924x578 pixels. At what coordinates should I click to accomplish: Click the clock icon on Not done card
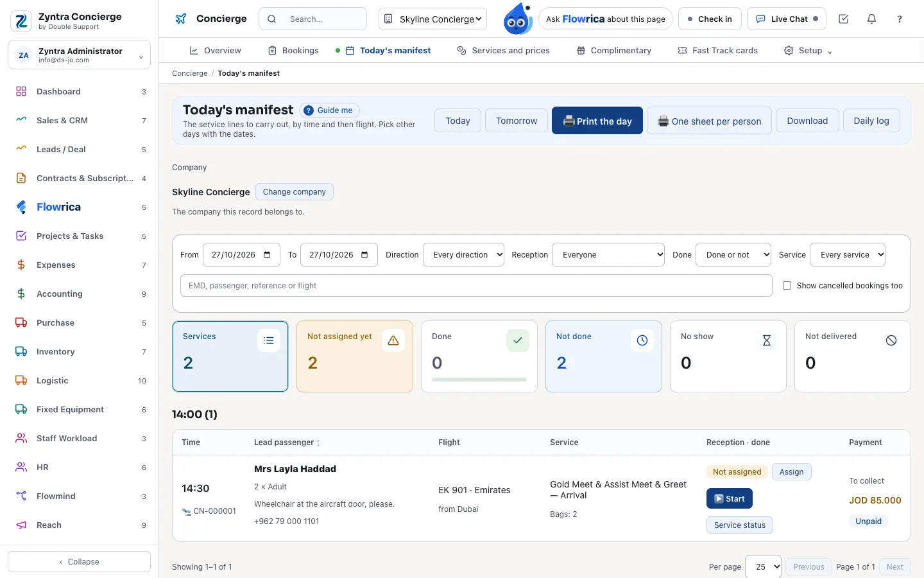(x=642, y=340)
